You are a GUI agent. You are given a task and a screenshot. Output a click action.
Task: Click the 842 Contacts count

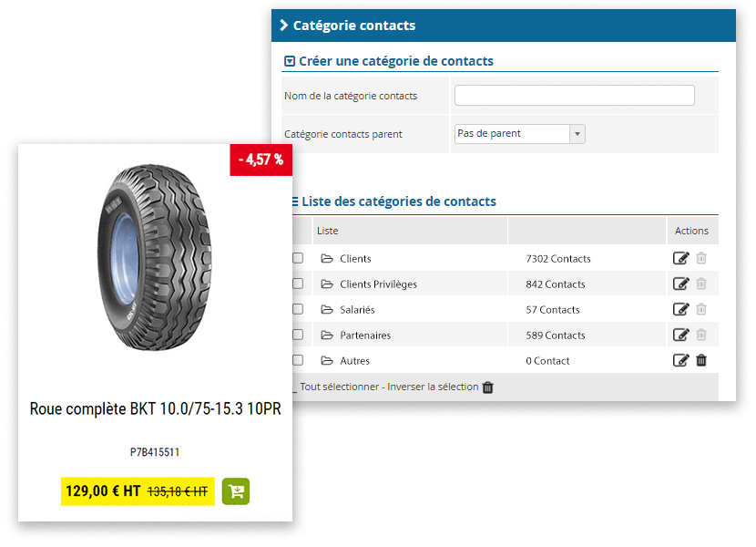click(556, 284)
